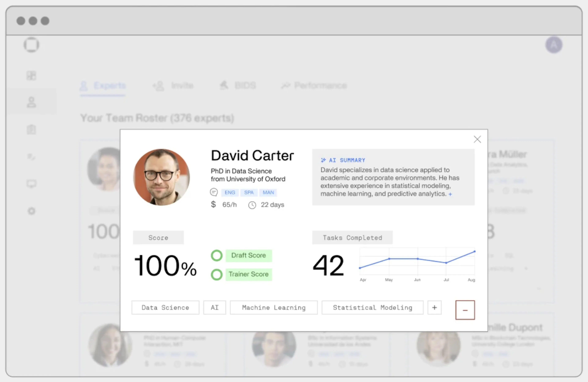The width and height of the screenshot is (588, 382).
Task: Select the Data Science skill tag
Action: [165, 307]
